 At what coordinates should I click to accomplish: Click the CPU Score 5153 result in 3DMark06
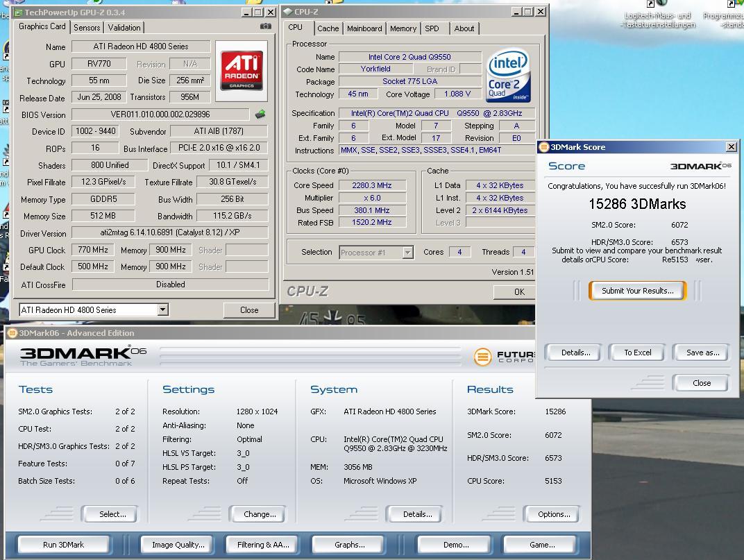[553, 481]
